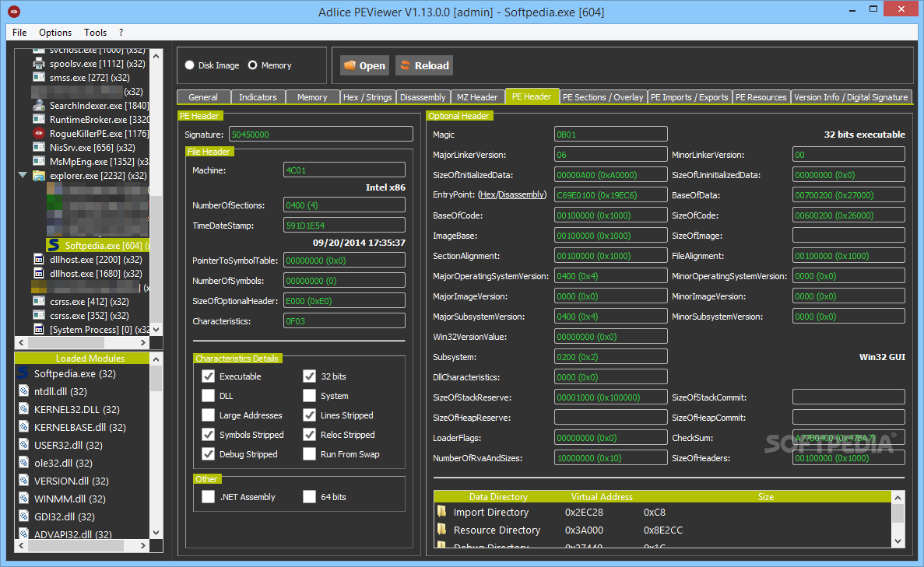This screenshot has height=567, width=924.
Task: Click the dllhost.exe [1680] icon
Action: 39,273
